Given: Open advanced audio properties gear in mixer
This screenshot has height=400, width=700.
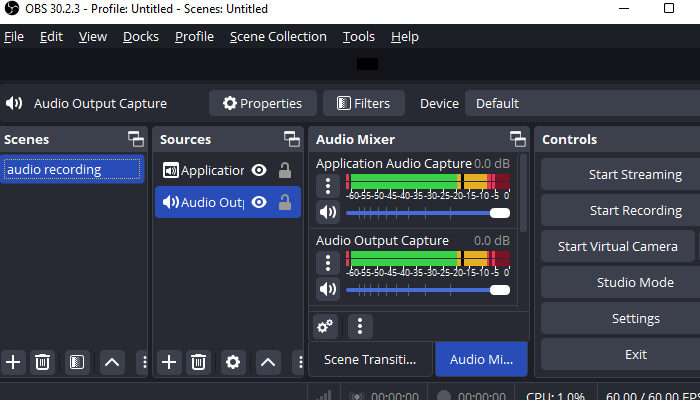Looking at the screenshot, I should click(325, 326).
